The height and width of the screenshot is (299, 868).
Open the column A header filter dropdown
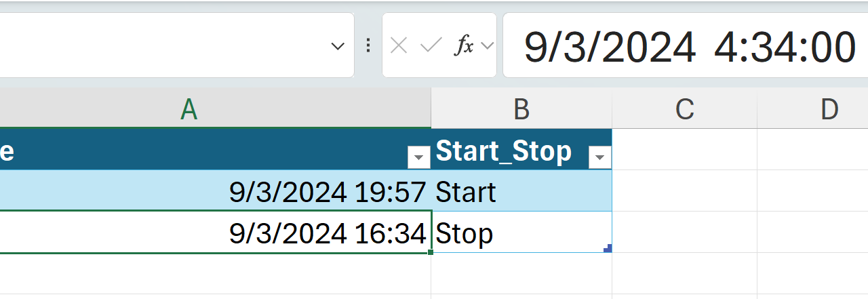click(x=418, y=158)
